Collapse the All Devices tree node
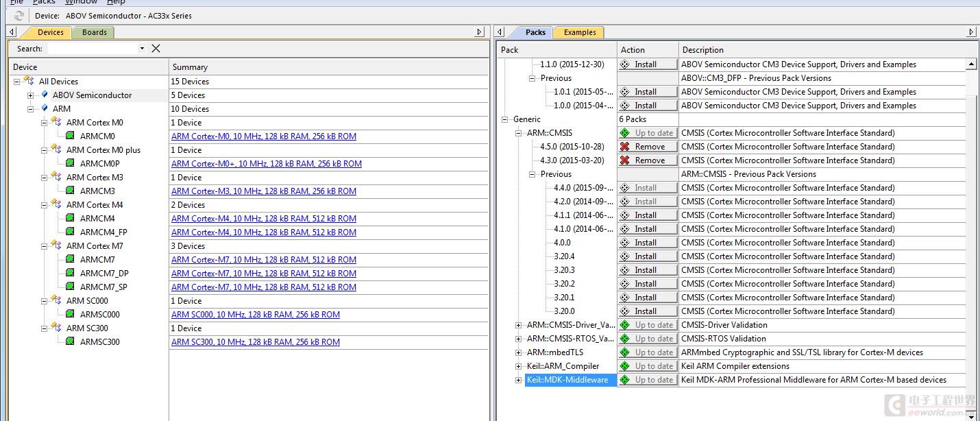The height and width of the screenshot is (421, 980). coord(17,81)
